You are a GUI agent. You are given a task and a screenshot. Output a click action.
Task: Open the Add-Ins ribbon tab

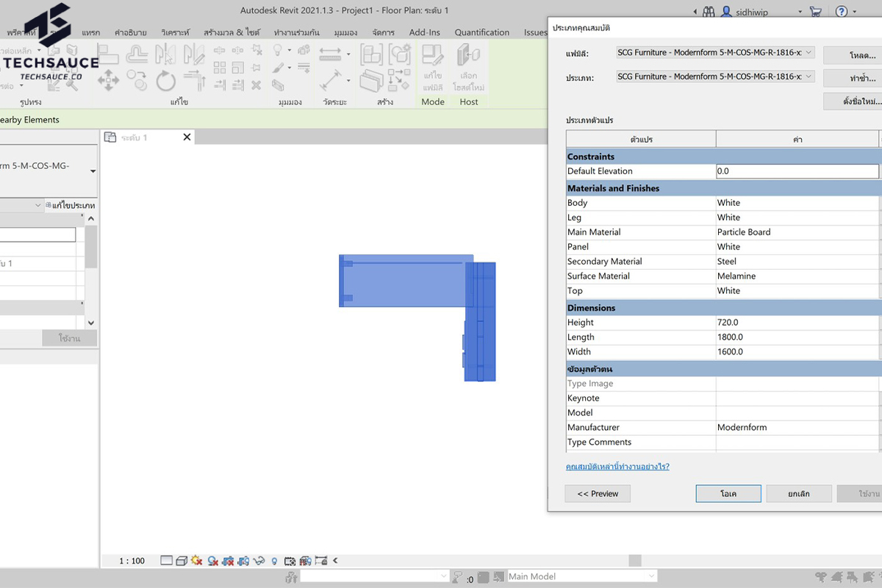pos(425,32)
